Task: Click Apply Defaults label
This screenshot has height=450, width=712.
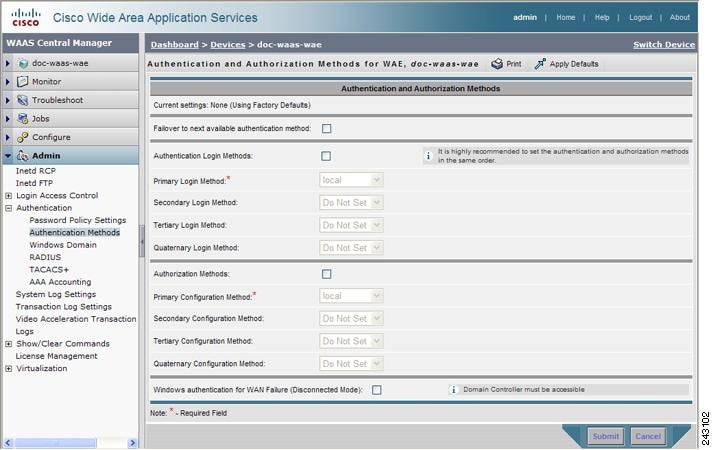Action: coord(574,64)
